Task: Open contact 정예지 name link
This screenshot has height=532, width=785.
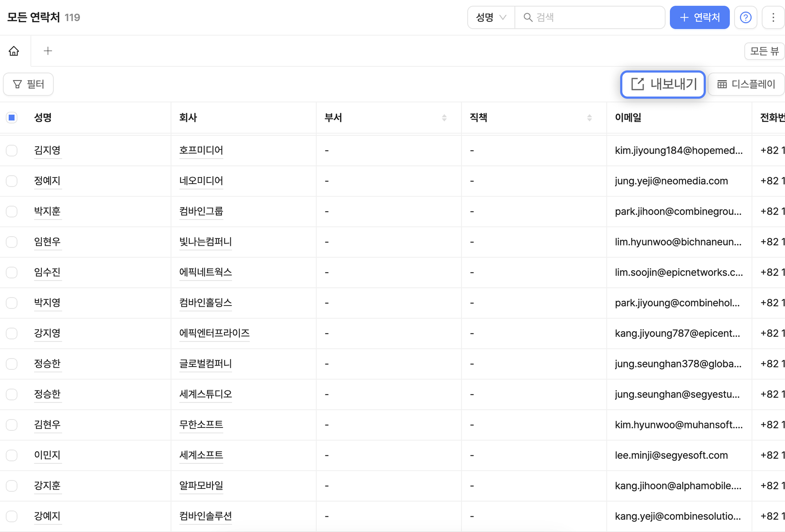Action: point(47,181)
